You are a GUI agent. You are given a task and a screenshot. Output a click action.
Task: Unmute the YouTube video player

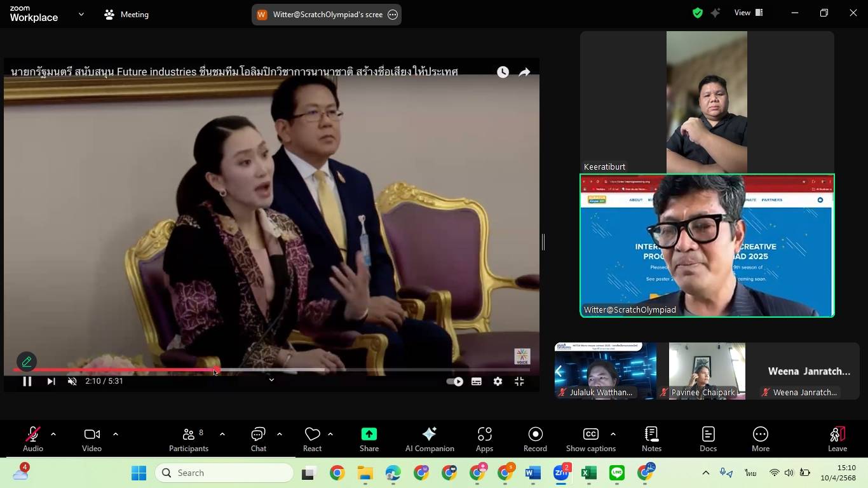(x=72, y=381)
